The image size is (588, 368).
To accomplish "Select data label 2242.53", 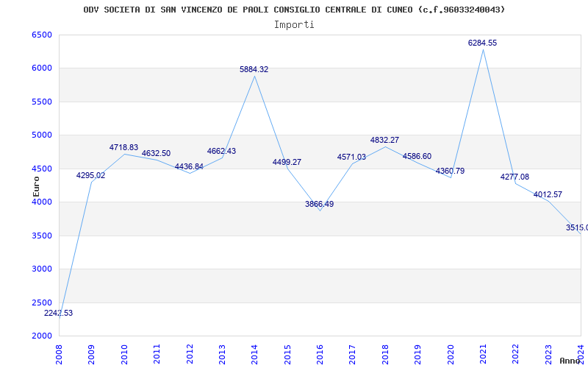I will [x=59, y=314].
